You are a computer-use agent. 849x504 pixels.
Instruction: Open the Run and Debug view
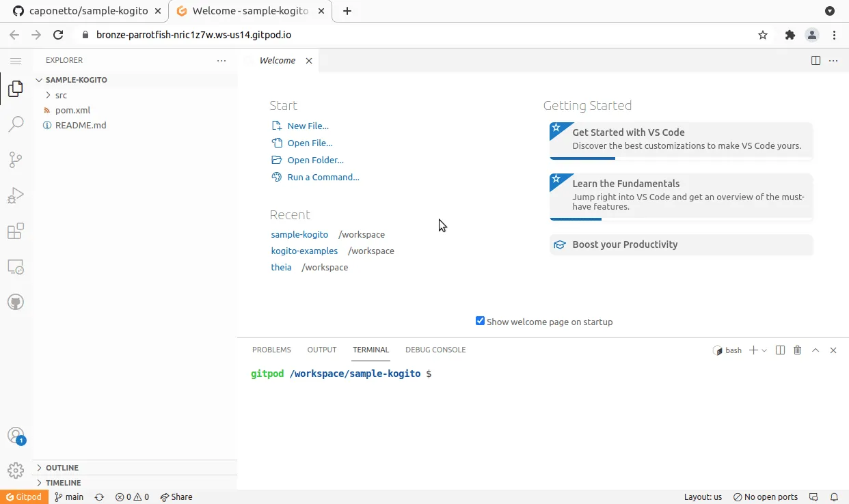tap(16, 195)
